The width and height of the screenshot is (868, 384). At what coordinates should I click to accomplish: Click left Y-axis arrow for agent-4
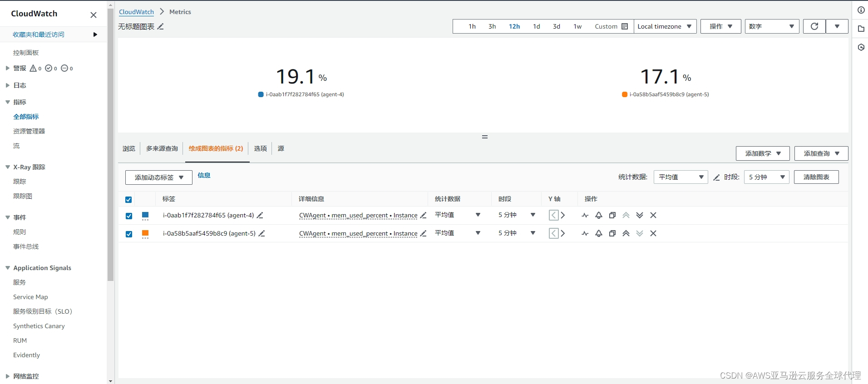coord(553,215)
